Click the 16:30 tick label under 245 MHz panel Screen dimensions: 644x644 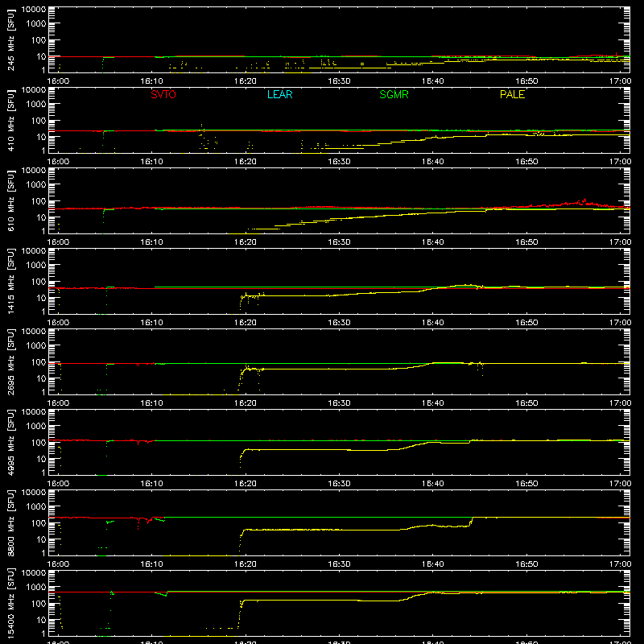[339, 81]
